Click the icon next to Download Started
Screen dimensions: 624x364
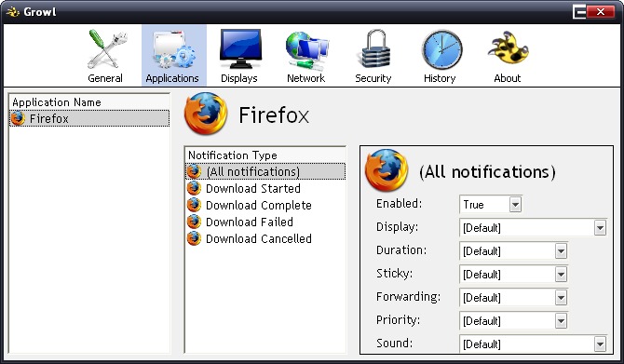[x=194, y=188]
